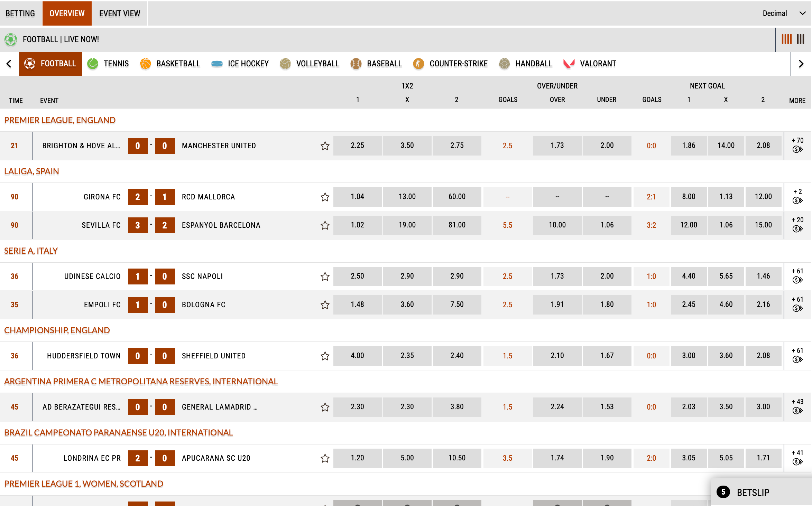Screen dimensions: 812x506
Task: Star the Londrina EC PR vs Apucarana match
Action: [325, 458]
